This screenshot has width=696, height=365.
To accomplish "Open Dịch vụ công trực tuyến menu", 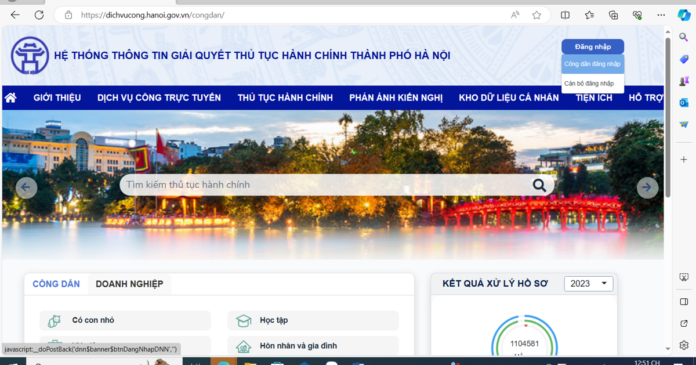I will (x=159, y=98).
